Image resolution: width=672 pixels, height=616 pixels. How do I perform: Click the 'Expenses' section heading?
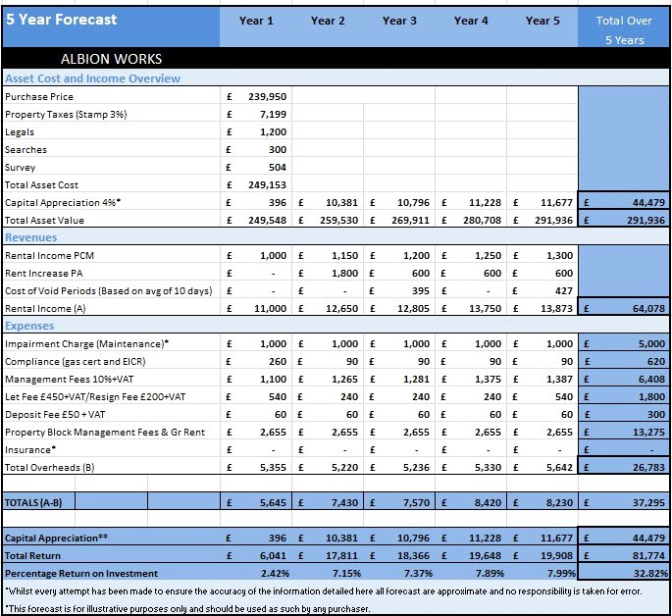tap(29, 326)
